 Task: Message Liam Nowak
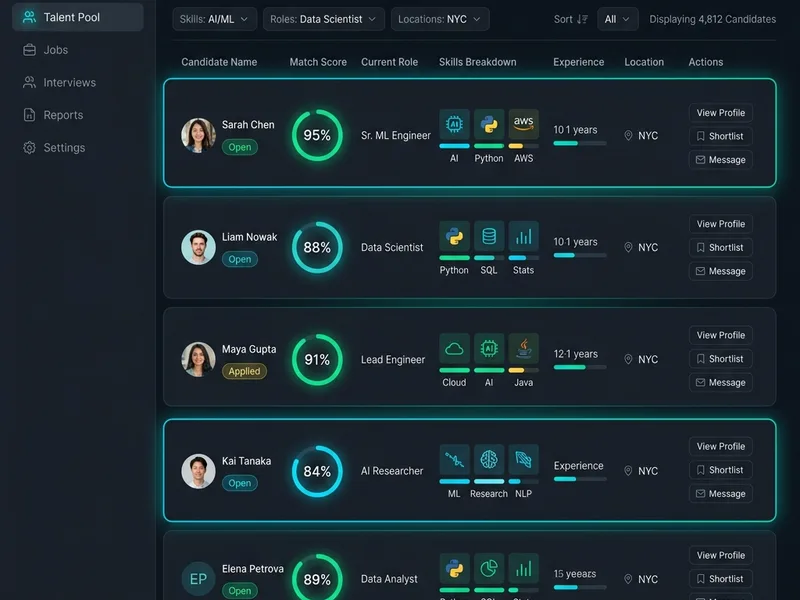coord(720,271)
